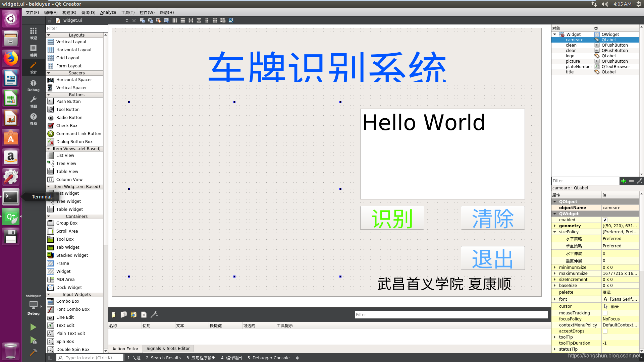Apply Lay Out Vertically toolbar icon
Screen dimensions: 644x362
point(182,20)
